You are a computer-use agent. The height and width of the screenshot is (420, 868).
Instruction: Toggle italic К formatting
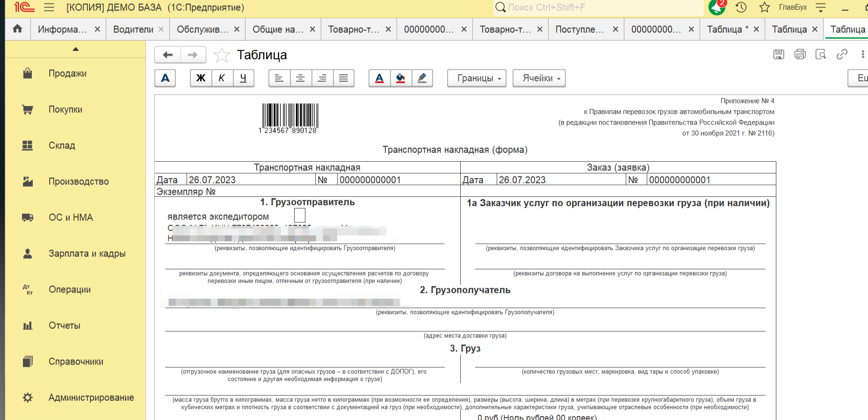click(x=222, y=78)
